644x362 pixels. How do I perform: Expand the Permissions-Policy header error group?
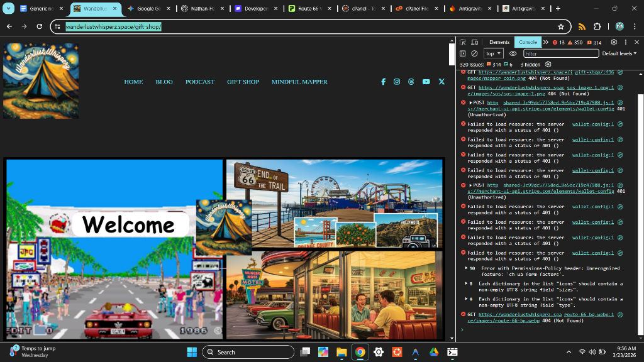[x=465, y=268]
